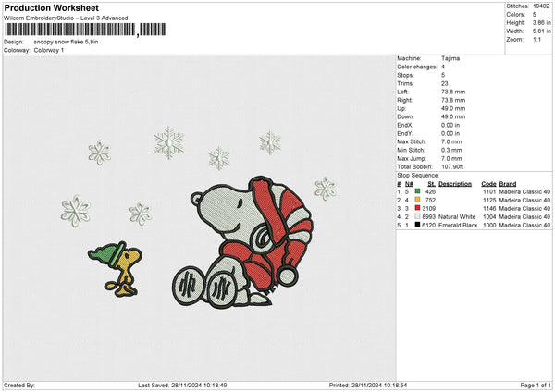Click the 'Colorway 1' value

pos(49,50)
